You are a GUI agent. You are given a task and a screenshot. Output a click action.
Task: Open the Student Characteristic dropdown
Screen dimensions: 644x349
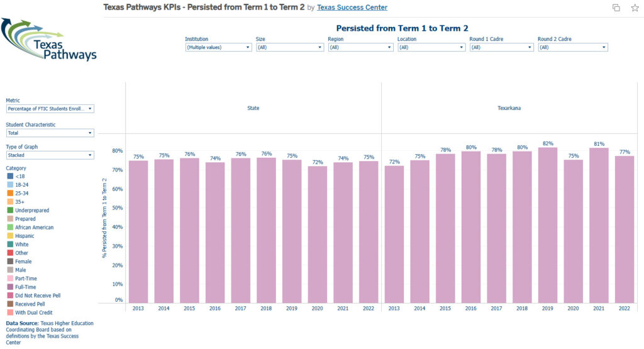[50, 133]
